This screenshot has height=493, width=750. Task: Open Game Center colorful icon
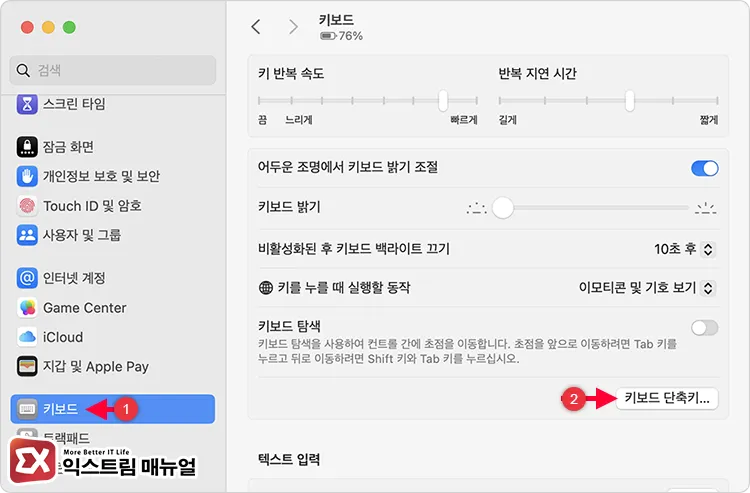(x=27, y=308)
